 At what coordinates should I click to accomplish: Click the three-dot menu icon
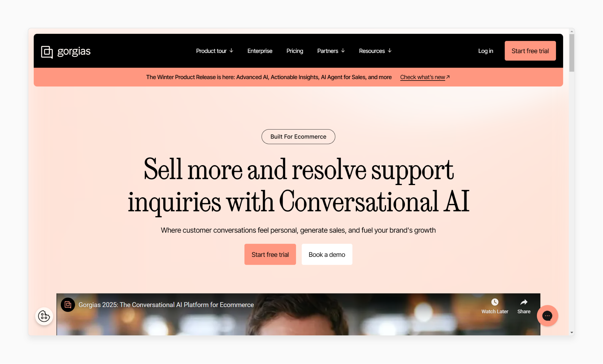[547, 315]
